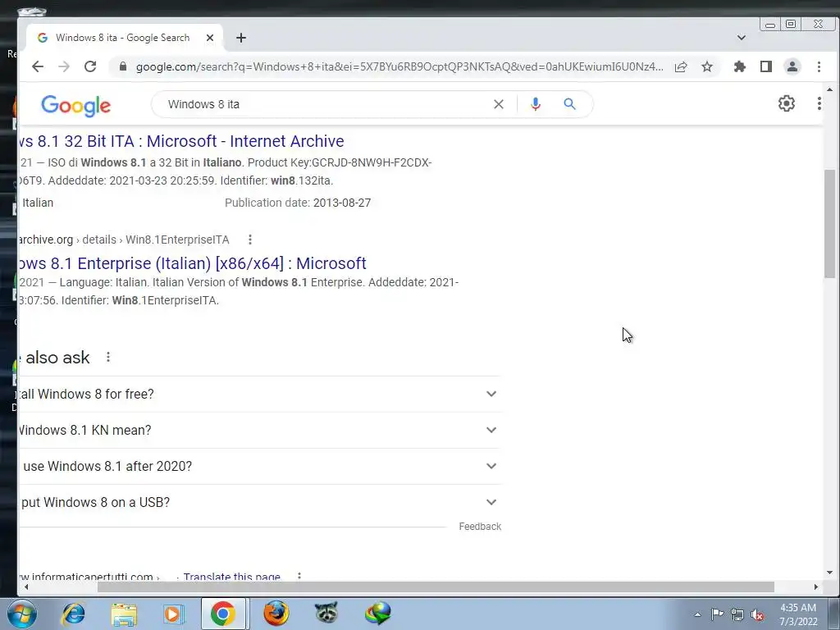Screen dimensions: 840x630
Task: Click the muted volume tray icon
Action: pyautogui.click(x=757, y=614)
